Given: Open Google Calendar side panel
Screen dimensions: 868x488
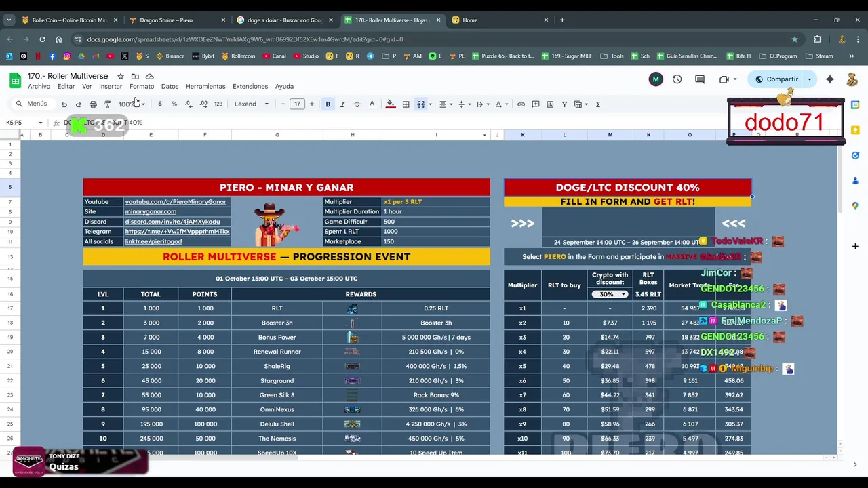Looking at the screenshot, I should pos(855,105).
